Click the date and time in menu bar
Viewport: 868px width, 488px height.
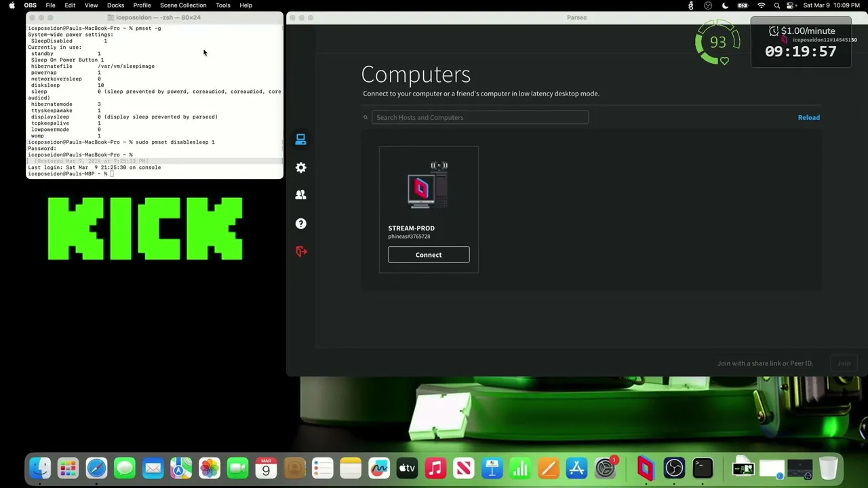pos(831,5)
